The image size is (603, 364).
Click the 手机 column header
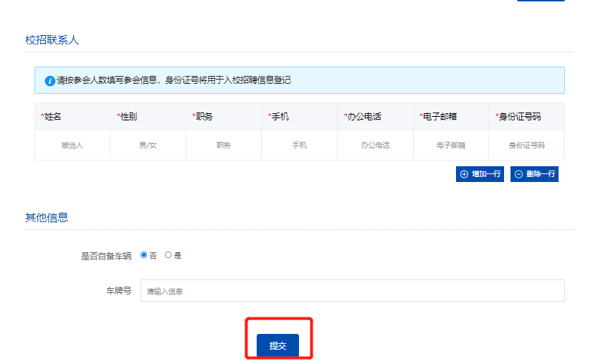point(299,117)
